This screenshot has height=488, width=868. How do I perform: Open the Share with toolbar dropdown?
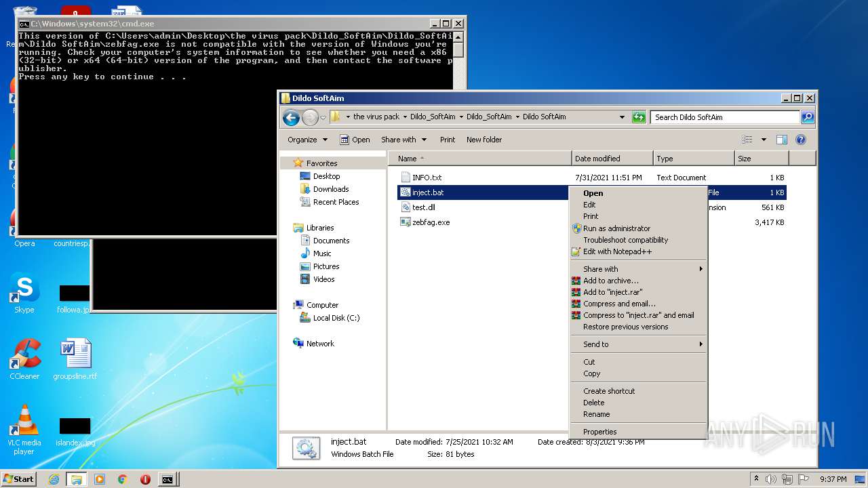tap(403, 140)
